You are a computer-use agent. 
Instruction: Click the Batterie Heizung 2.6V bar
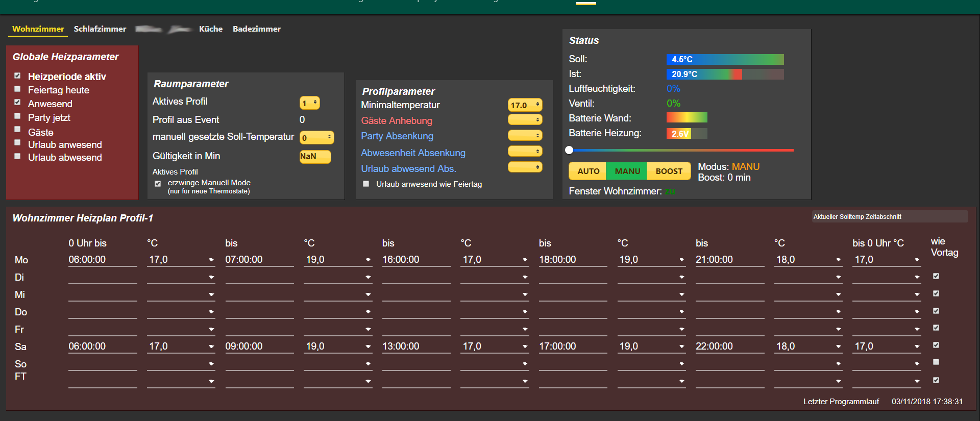tap(687, 133)
